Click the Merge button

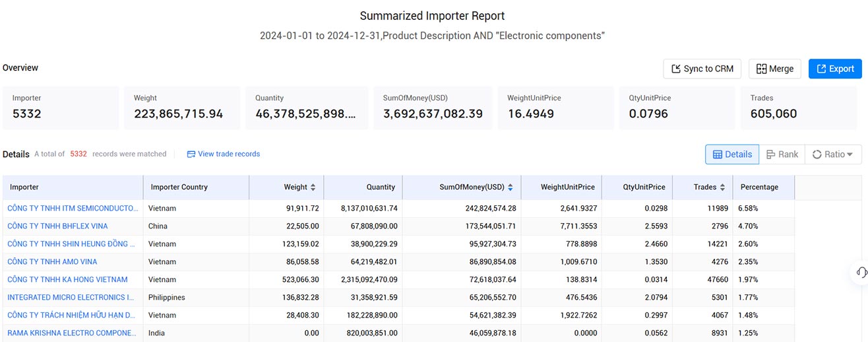pos(775,69)
